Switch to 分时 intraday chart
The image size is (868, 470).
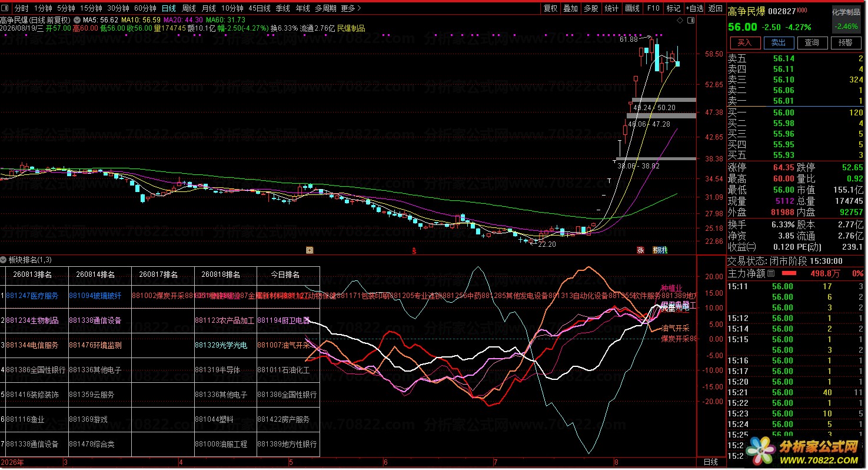tap(21, 8)
